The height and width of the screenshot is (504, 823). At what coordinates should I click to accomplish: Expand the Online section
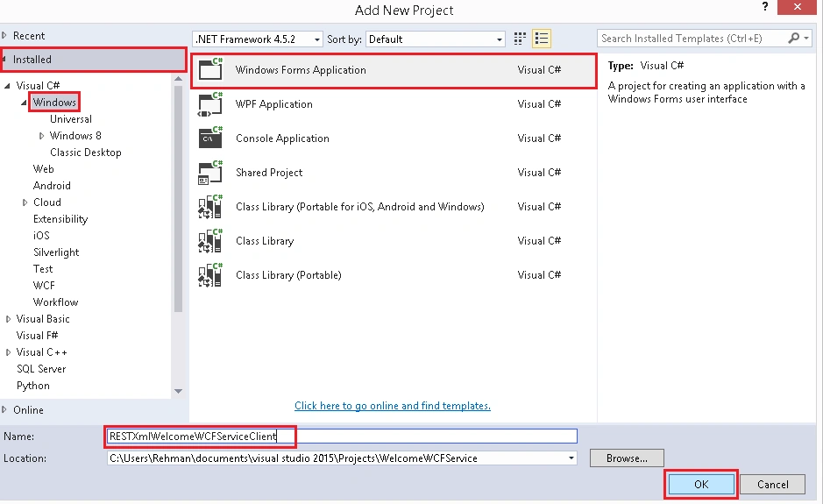4,409
